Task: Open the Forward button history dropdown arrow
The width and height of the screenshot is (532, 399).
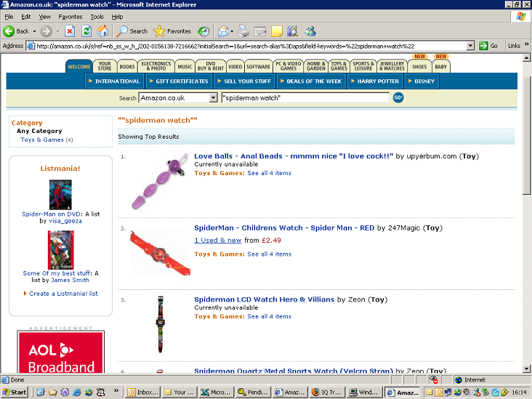Action: (57, 31)
